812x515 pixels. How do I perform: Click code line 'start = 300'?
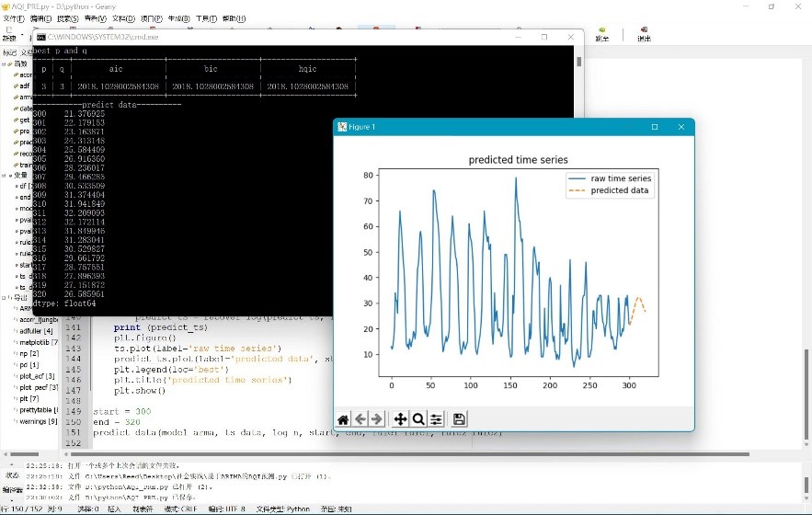point(122,411)
